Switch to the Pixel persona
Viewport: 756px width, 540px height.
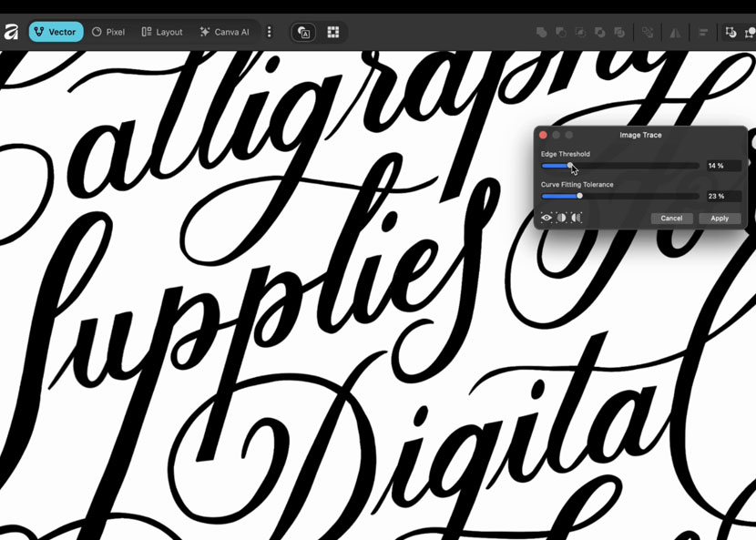pyautogui.click(x=108, y=31)
